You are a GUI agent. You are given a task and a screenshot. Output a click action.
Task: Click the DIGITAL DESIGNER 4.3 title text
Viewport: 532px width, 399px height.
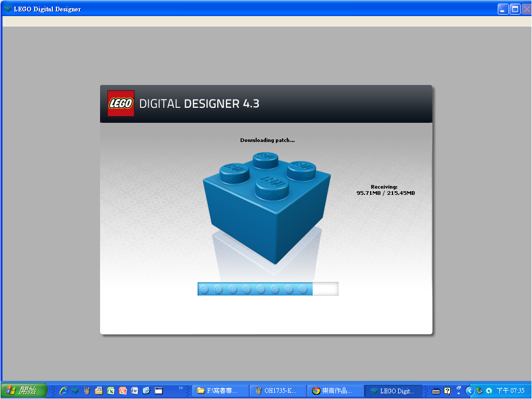[199, 104]
